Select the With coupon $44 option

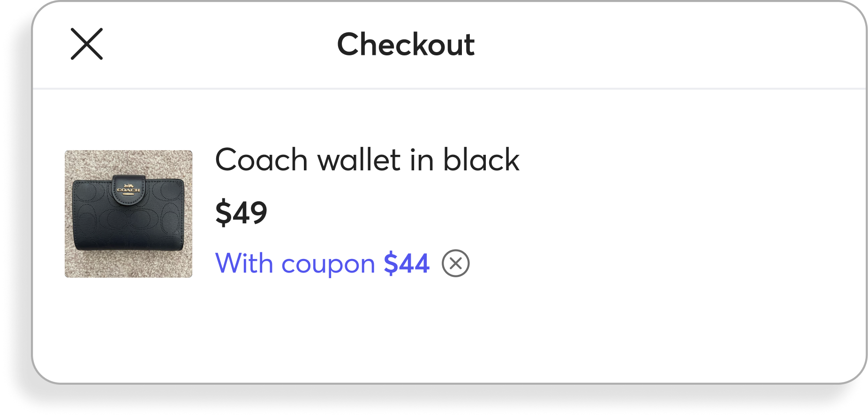click(322, 264)
